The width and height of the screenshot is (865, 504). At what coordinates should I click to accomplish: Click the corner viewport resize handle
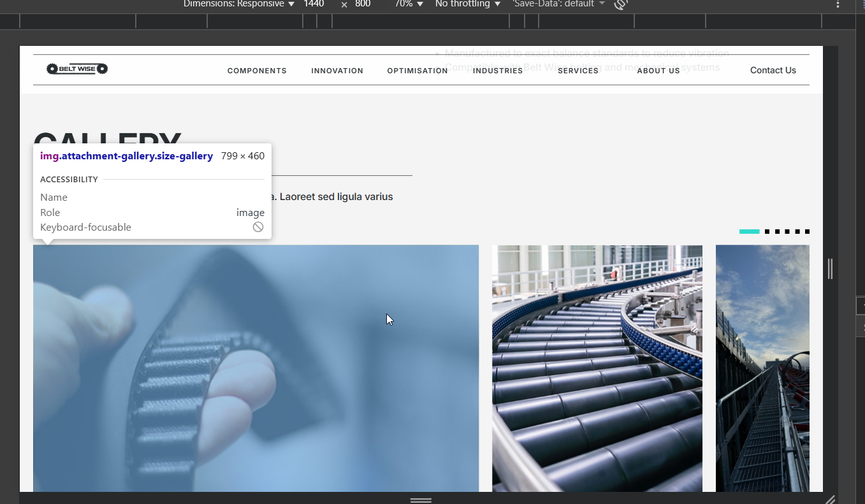pyautogui.click(x=830, y=499)
